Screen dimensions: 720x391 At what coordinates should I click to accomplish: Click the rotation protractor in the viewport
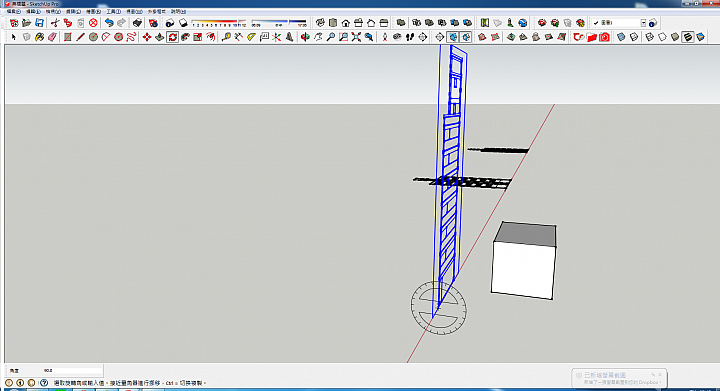[439, 308]
